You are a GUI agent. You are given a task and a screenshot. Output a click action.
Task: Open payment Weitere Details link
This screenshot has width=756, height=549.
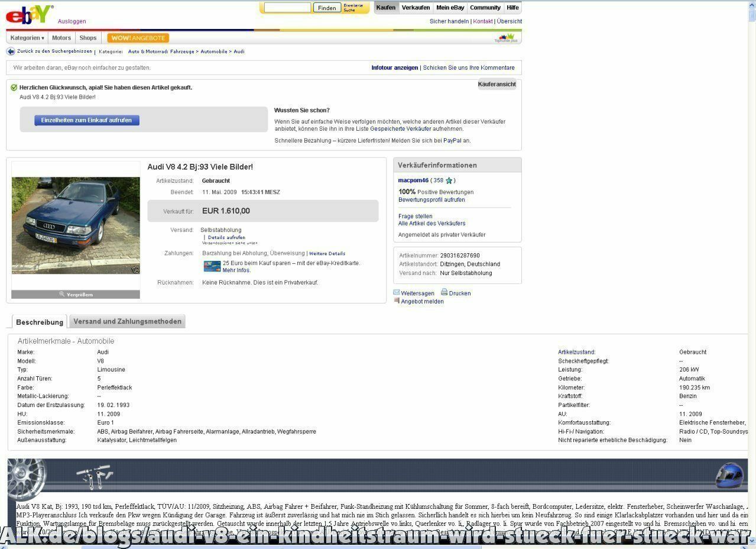327,253
